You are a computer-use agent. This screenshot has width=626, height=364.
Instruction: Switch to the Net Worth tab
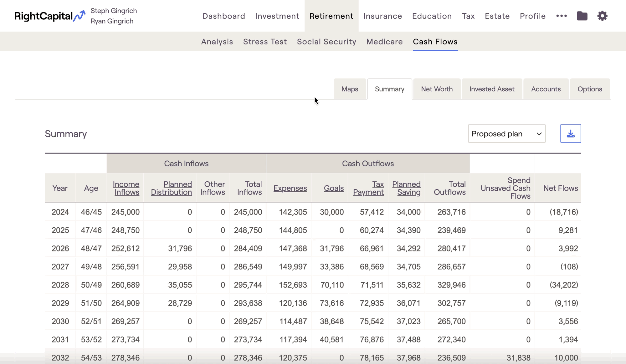tap(437, 89)
